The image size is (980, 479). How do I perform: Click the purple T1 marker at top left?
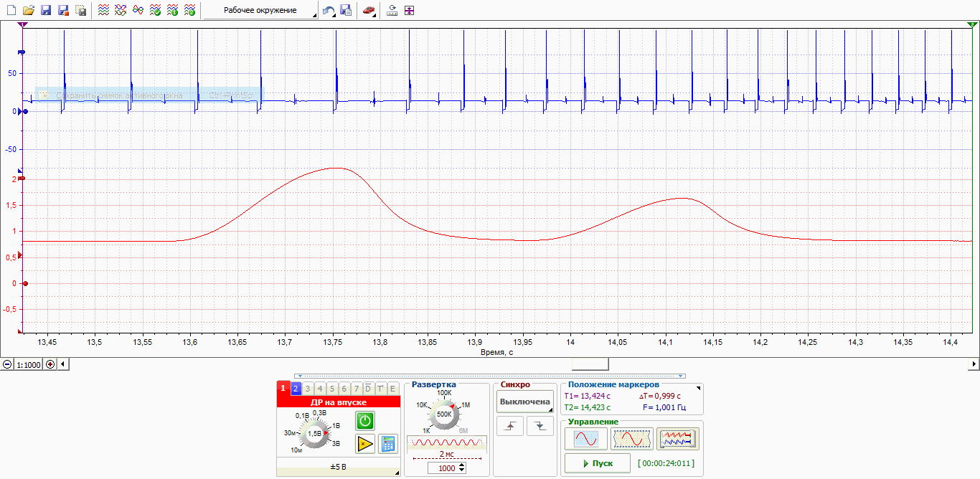[22, 24]
